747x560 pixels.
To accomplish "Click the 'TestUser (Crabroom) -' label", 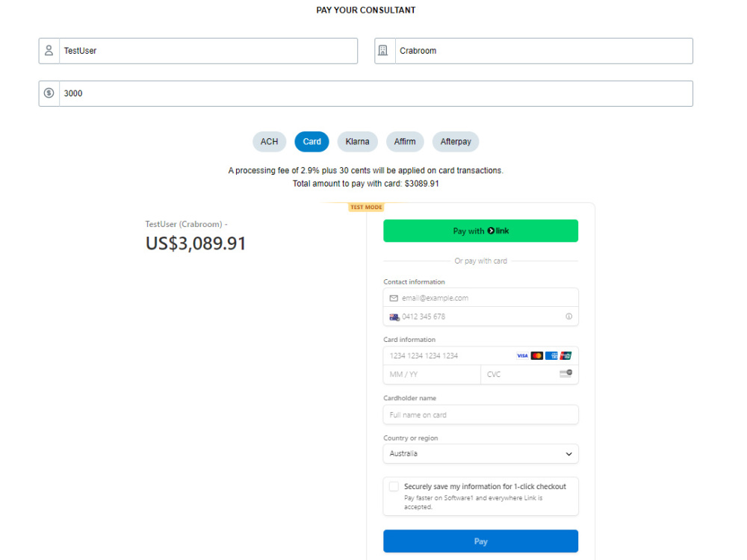I will tap(186, 224).
